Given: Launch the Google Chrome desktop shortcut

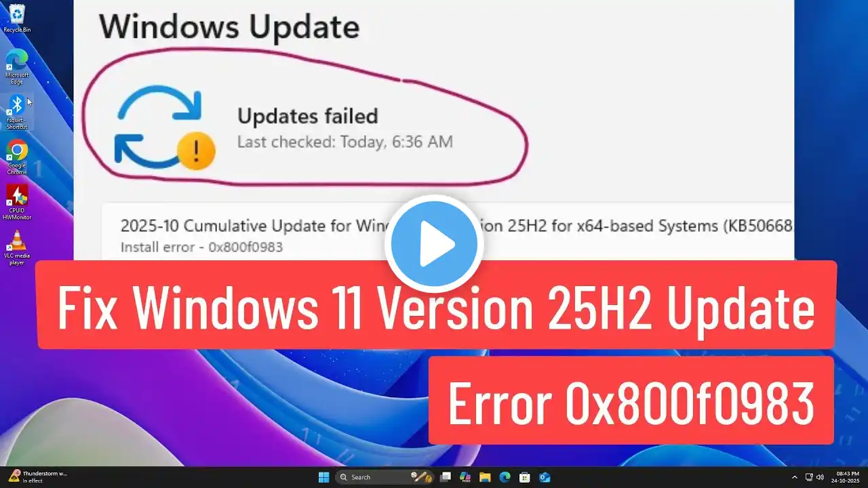Looking at the screenshot, I should 16,157.
